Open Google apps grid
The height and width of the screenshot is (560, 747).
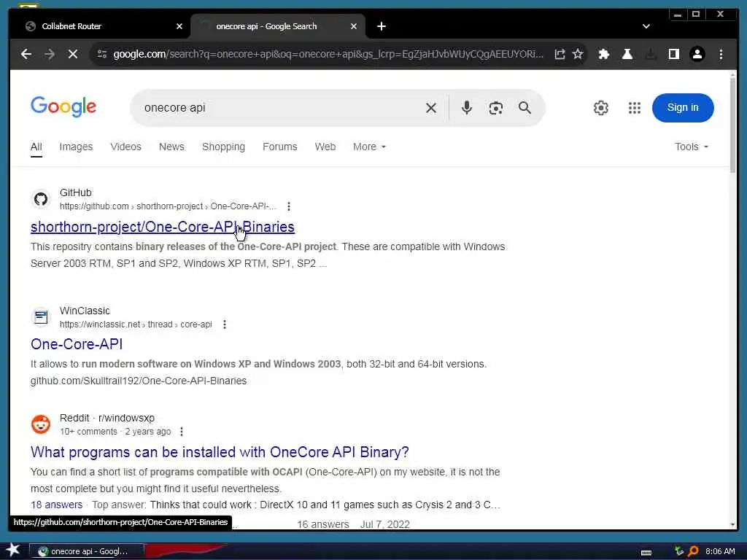click(634, 108)
